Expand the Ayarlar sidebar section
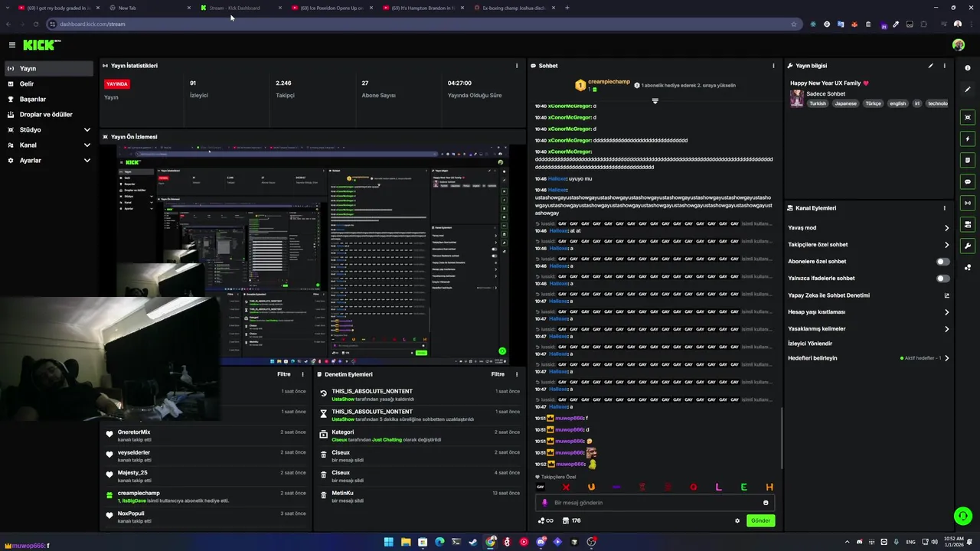This screenshot has width=980, height=551. pyautogui.click(x=49, y=161)
